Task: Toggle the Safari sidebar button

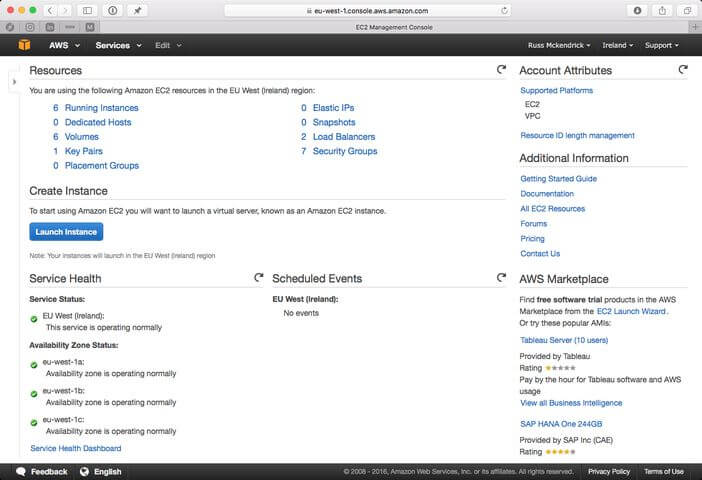Action: point(88,10)
